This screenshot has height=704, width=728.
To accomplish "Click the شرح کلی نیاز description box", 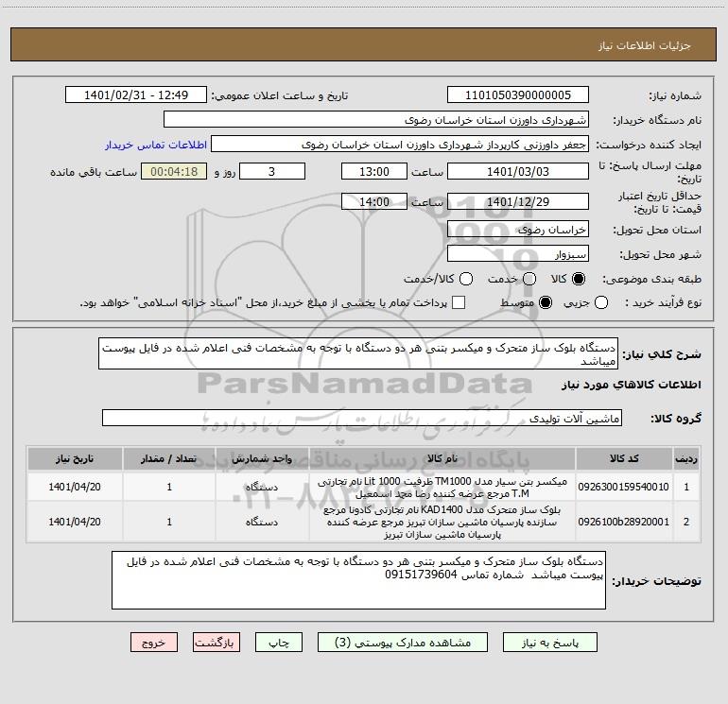I will [x=358, y=353].
